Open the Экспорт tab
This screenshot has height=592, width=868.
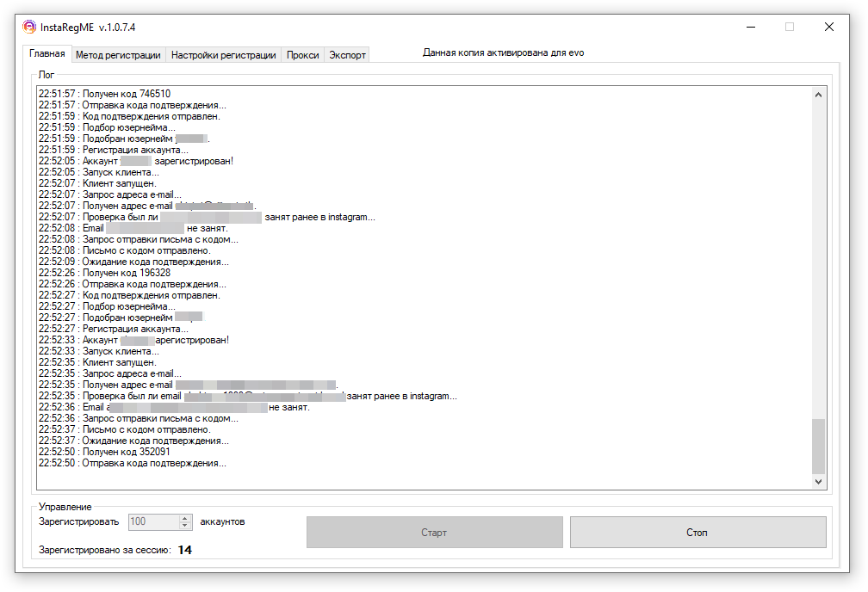coord(347,55)
